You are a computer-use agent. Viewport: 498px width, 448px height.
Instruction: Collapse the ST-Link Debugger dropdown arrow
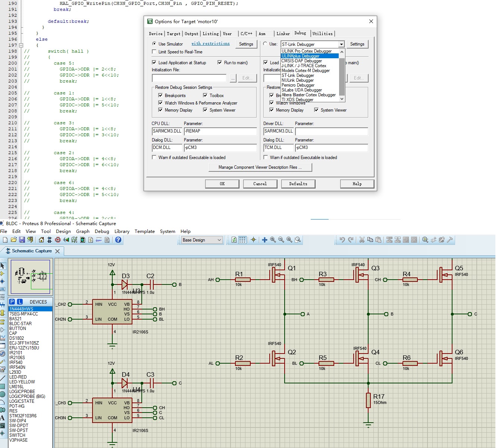pyautogui.click(x=341, y=44)
